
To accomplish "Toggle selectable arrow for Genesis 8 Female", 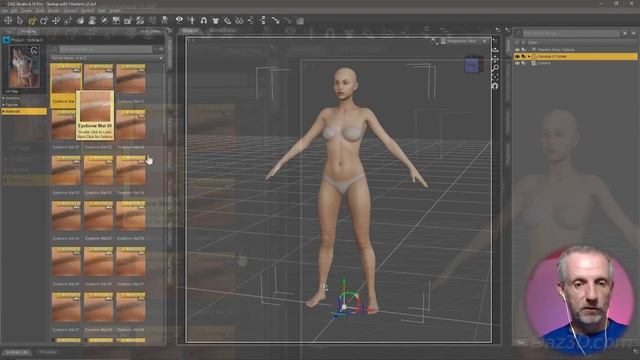I will click(523, 56).
